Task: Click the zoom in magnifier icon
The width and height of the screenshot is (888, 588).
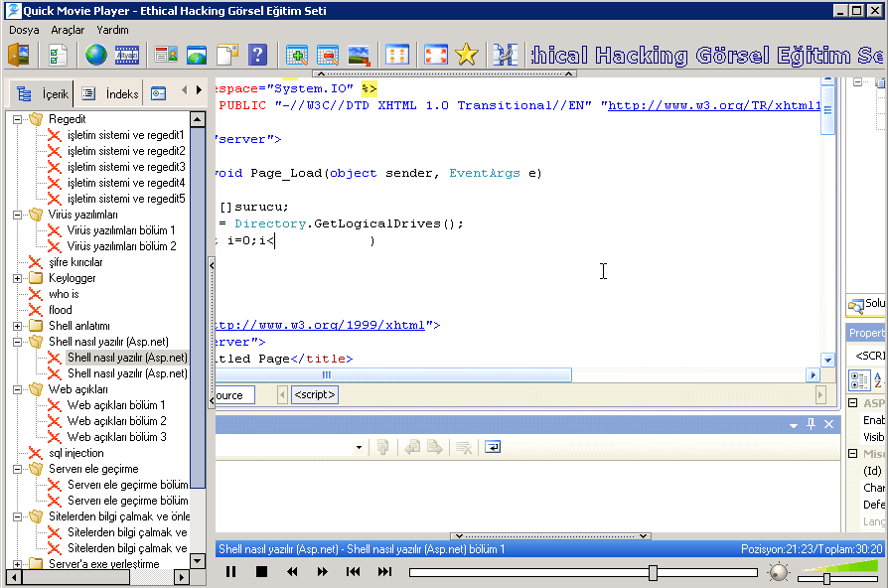Action: 297,55
